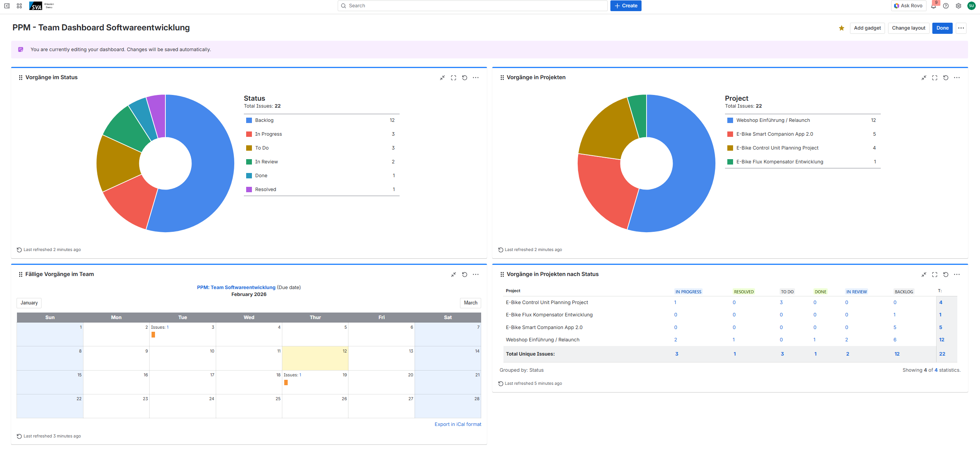
Task: Open the help question mark icon
Action: tap(946, 6)
